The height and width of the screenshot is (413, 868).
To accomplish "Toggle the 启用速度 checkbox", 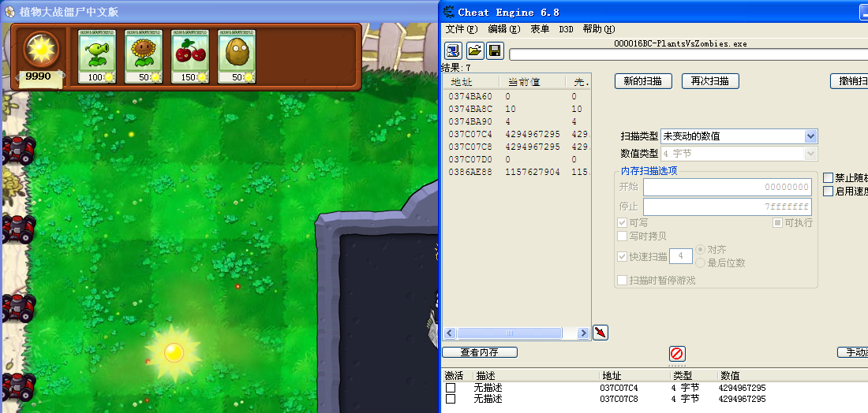I will tap(828, 192).
